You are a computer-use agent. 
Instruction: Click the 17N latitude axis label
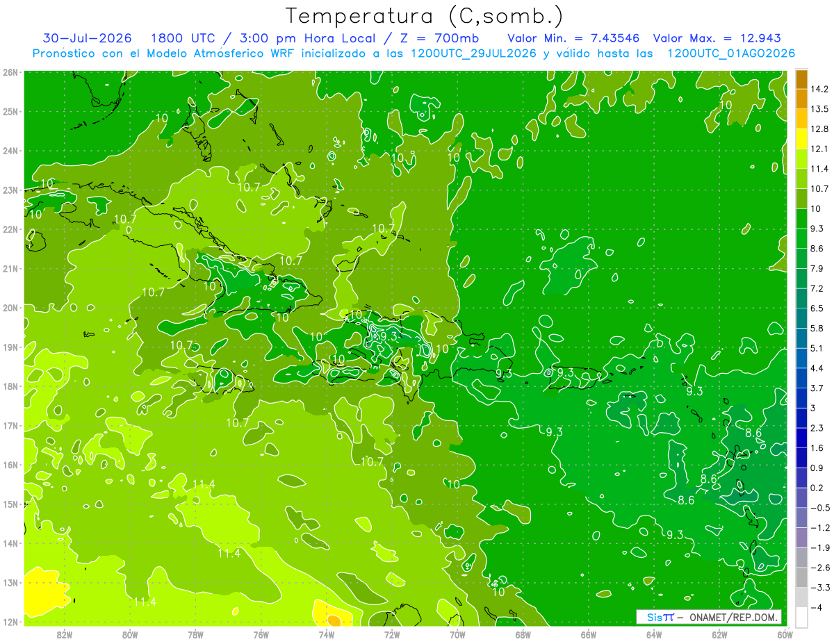[10, 425]
